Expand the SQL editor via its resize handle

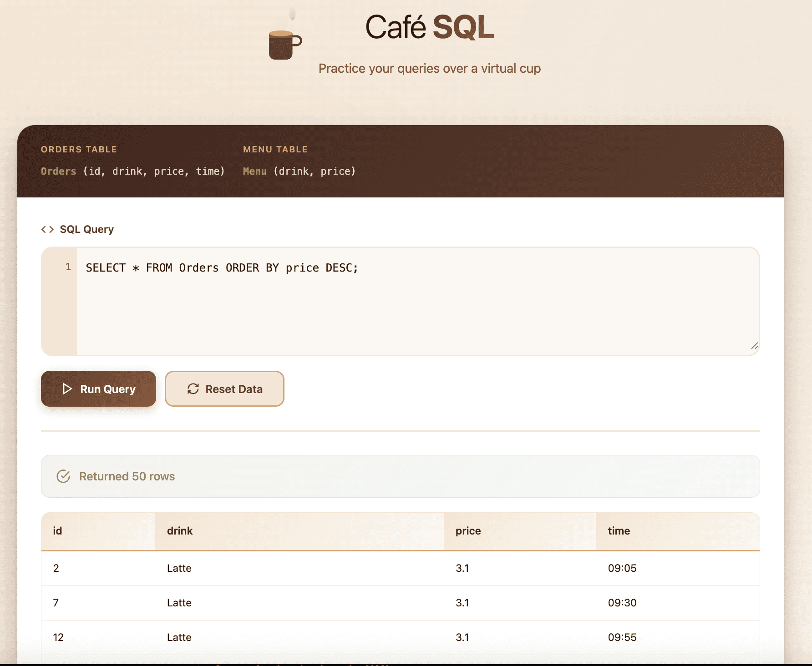click(x=753, y=347)
